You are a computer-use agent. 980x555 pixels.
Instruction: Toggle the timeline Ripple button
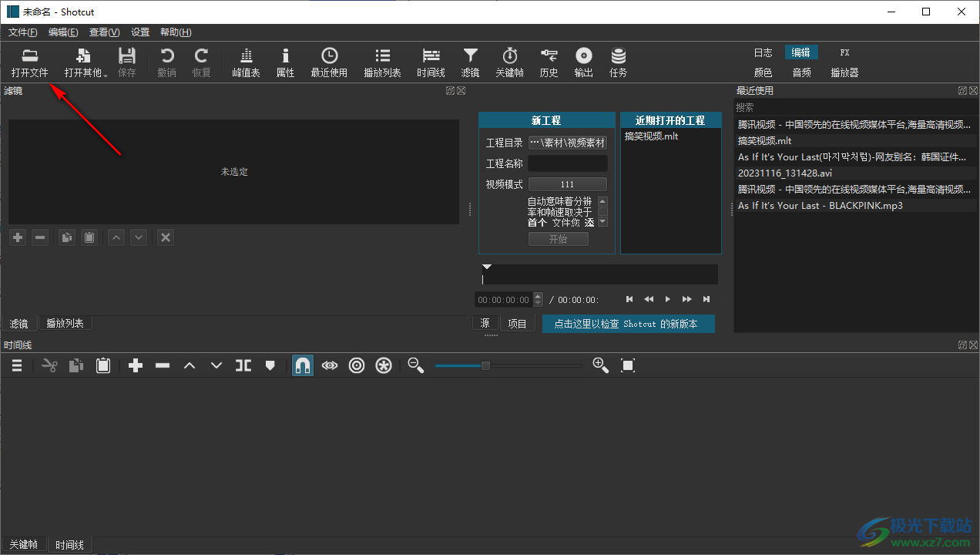(357, 365)
